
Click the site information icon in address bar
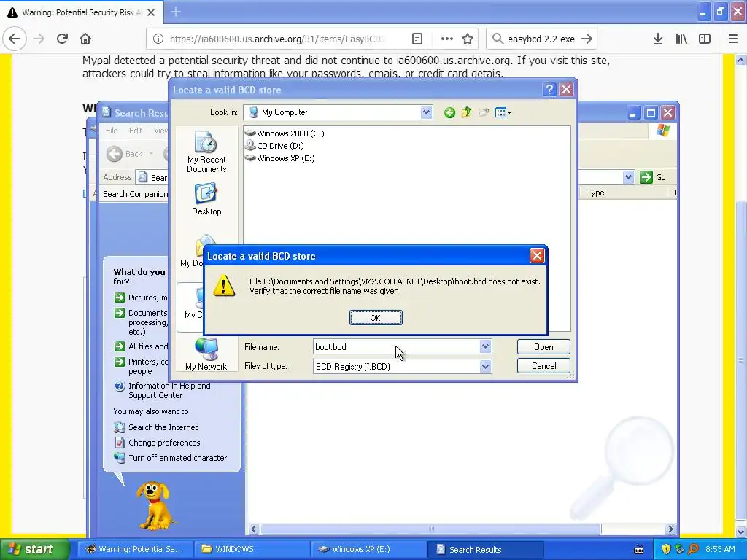[x=158, y=39]
